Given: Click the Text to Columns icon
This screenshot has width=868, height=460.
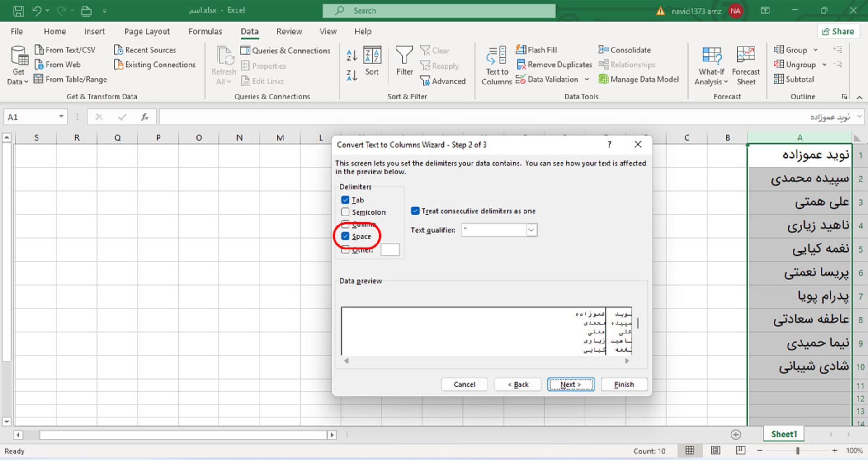Looking at the screenshot, I should [496, 56].
